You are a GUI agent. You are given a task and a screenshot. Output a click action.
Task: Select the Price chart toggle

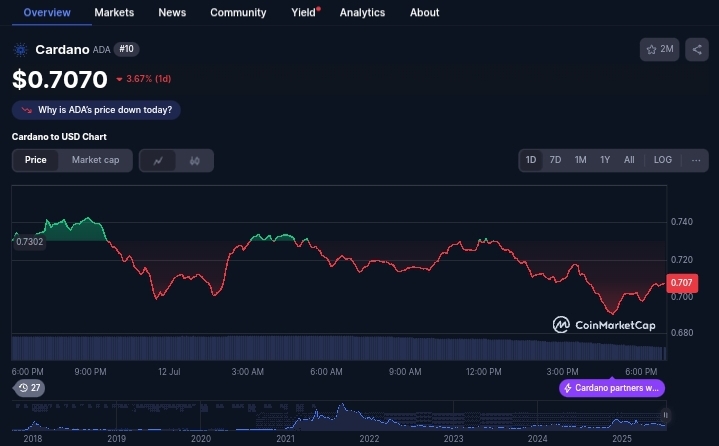click(35, 160)
